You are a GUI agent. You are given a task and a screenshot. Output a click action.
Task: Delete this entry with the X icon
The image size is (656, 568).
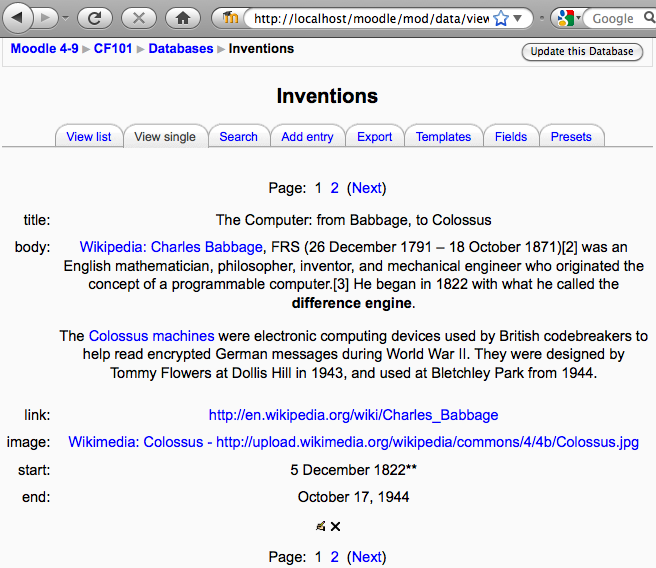pyautogui.click(x=335, y=526)
